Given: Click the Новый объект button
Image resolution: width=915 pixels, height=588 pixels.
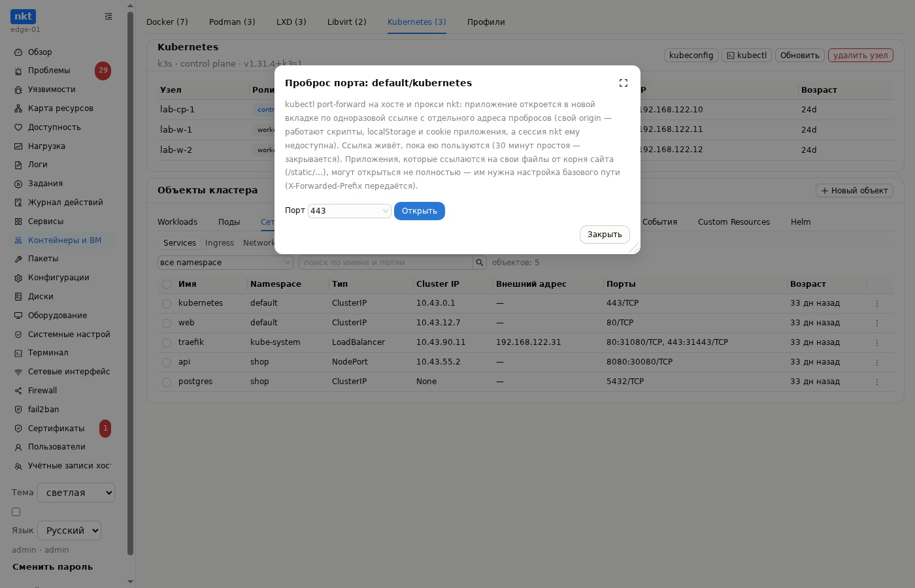Looking at the screenshot, I should pos(854,191).
